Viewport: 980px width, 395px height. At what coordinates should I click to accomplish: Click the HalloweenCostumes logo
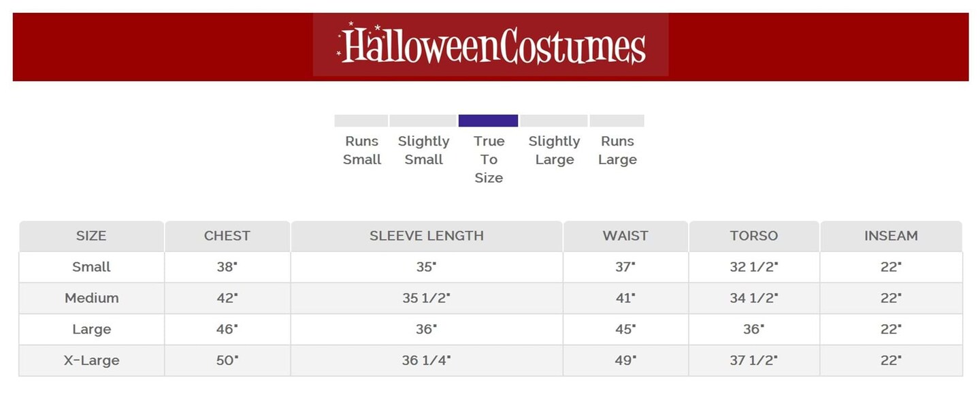point(491,45)
